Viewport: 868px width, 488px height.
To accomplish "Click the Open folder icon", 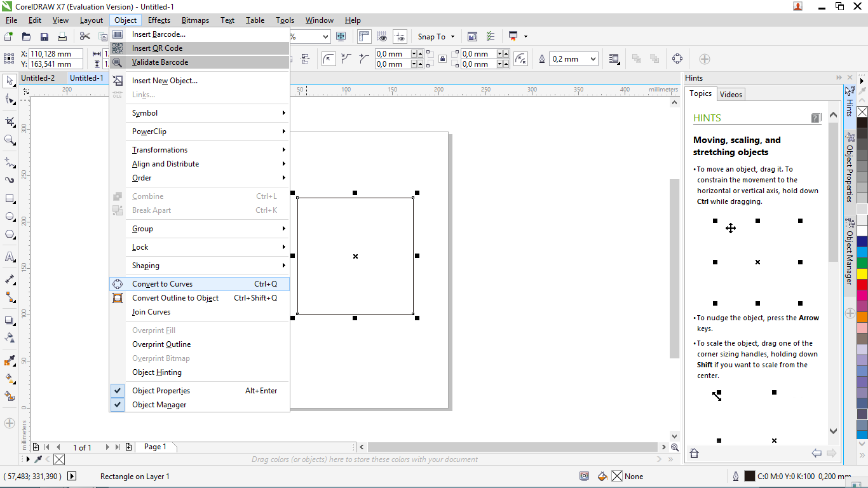I will 27,37.
